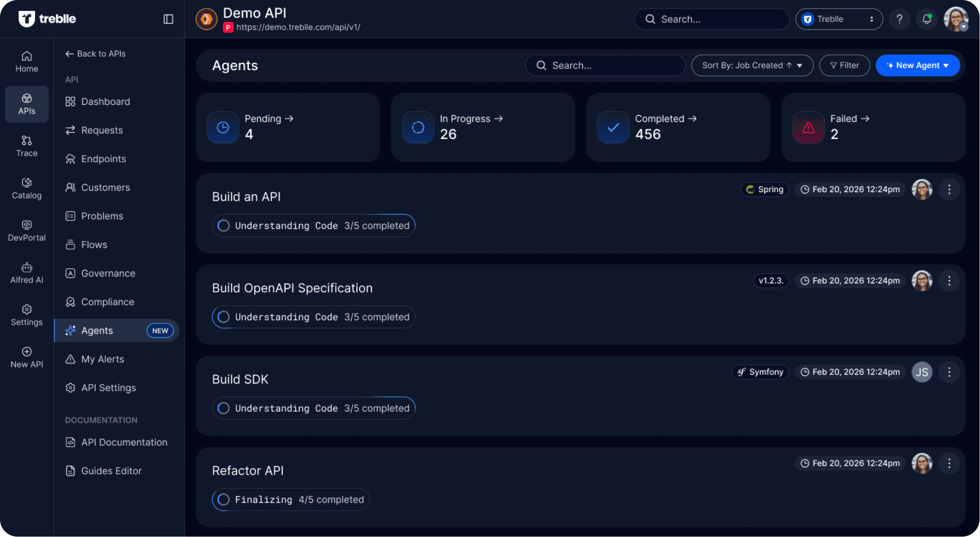The image size is (980, 537).
Task: Click Build an API progress status pill
Action: 313,226
